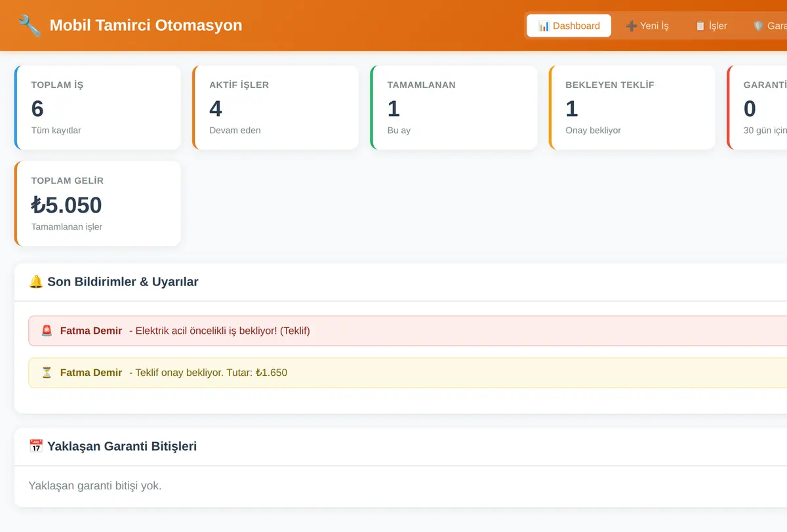The width and height of the screenshot is (787, 532).
Task: Go to the İşler tab
Action: click(712, 26)
